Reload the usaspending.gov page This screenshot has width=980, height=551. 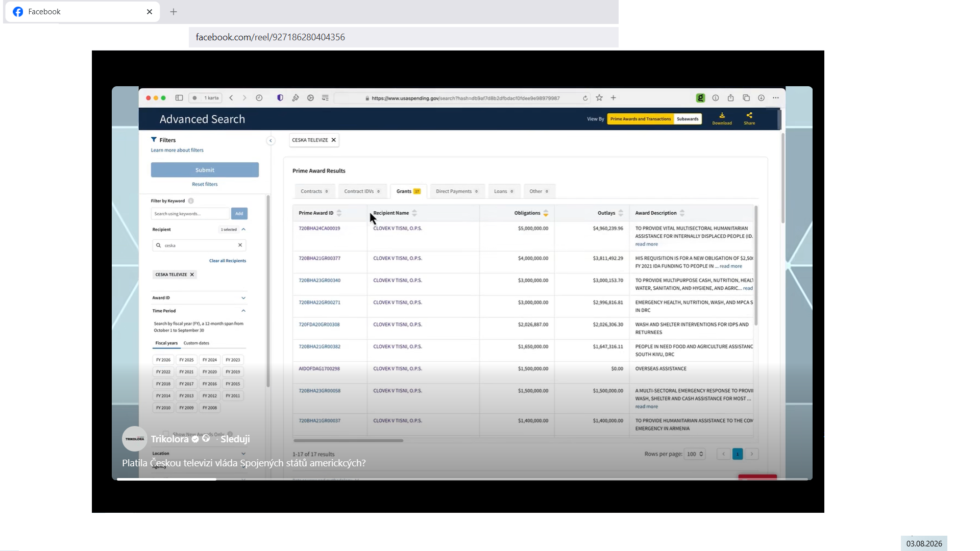pyautogui.click(x=585, y=98)
